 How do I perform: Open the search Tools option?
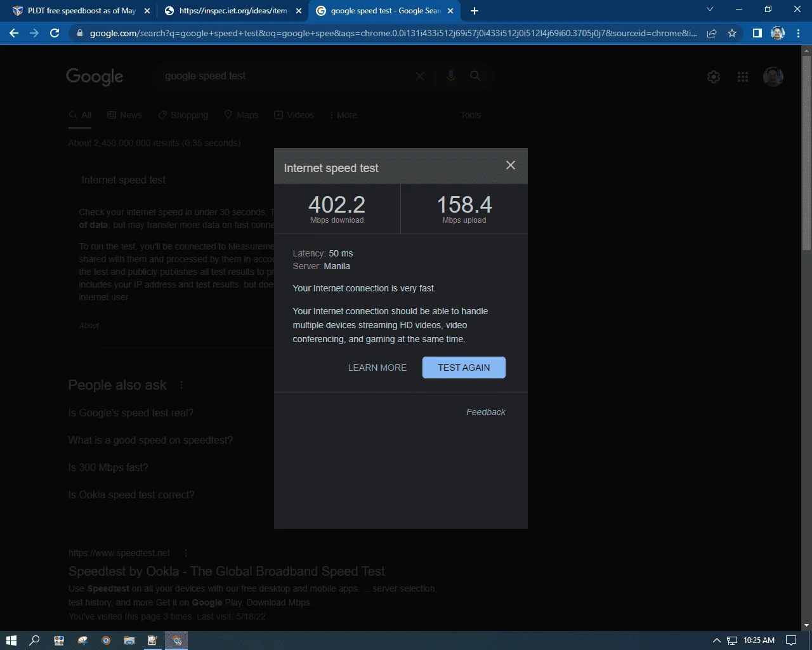click(471, 115)
